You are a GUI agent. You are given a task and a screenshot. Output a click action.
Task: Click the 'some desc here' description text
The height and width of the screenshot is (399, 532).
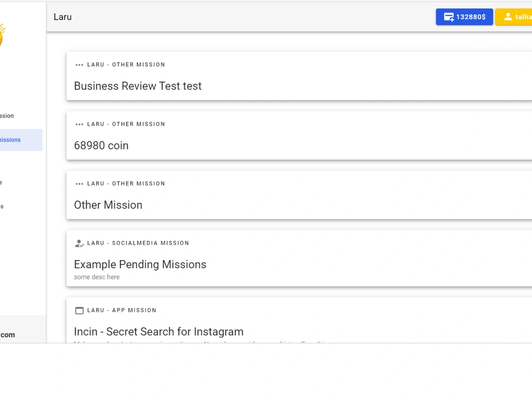[x=97, y=277]
